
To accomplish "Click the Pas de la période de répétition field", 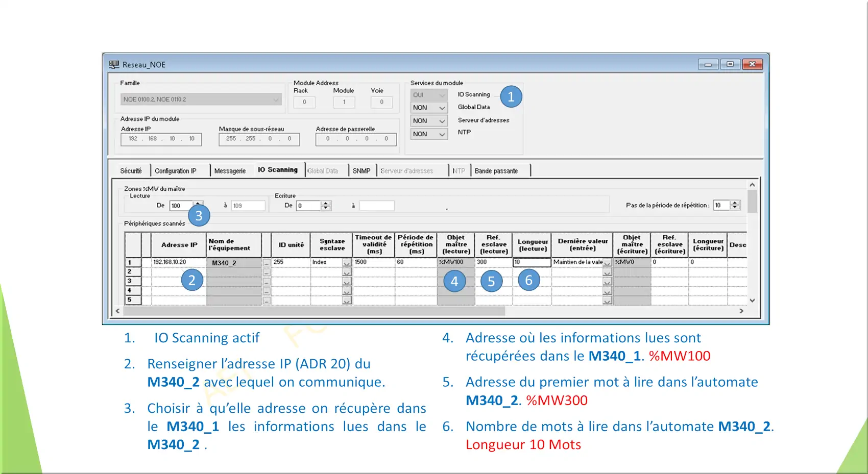I will click(722, 205).
